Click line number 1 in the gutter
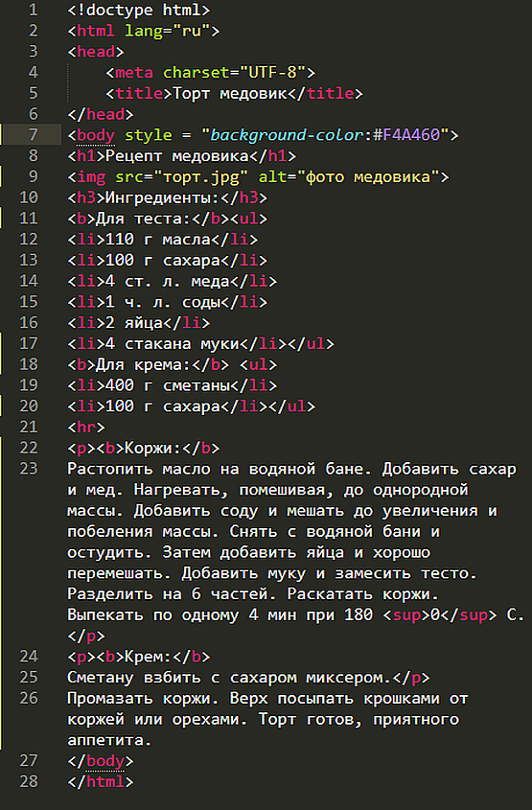 click(33, 10)
